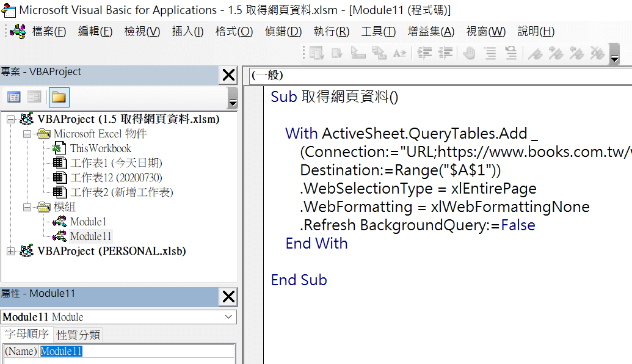Screen dimensions: 632x364
Task: Switch to the 字母順序 tab
Action: 27,334
